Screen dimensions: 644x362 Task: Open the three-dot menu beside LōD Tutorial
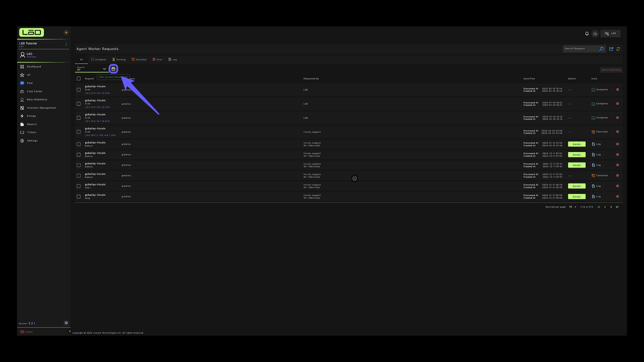pos(66,45)
